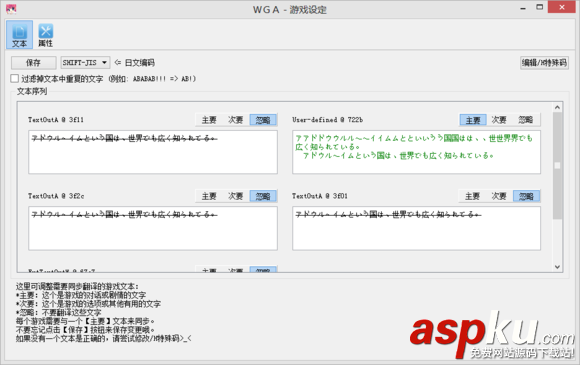Image resolution: width=580 pixels, height=365 pixels.
Task: Open the 属性 (Properties) tab icon
Action: (x=45, y=35)
